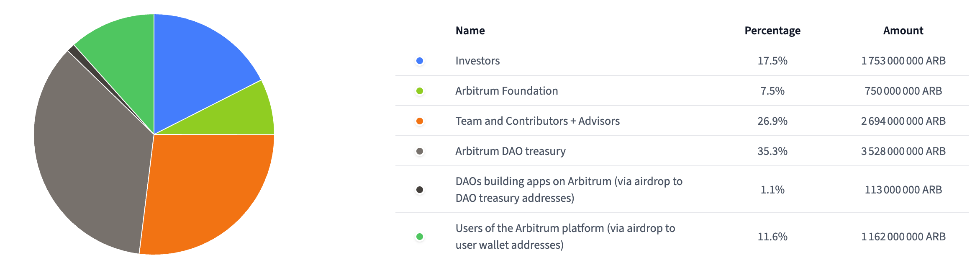Click the gray Arbitrum DAO treasury legend dot

click(x=420, y=151)
